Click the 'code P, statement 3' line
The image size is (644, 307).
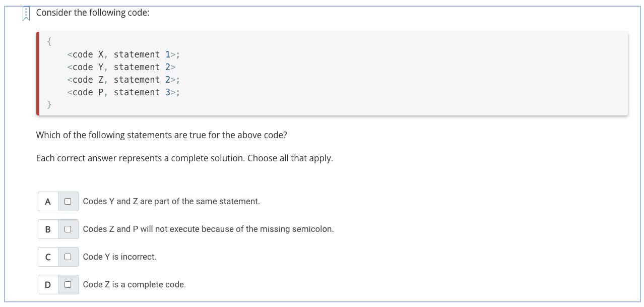(x=123, y=92)
